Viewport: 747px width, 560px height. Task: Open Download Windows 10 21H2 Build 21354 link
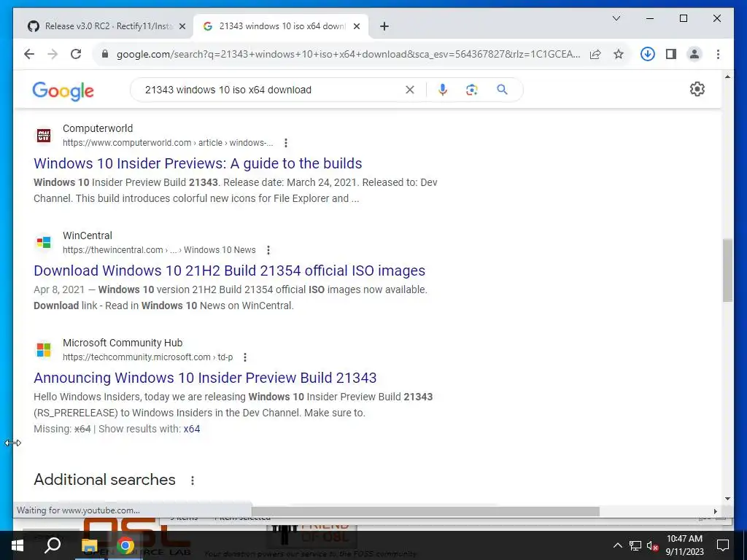(229, 271)
